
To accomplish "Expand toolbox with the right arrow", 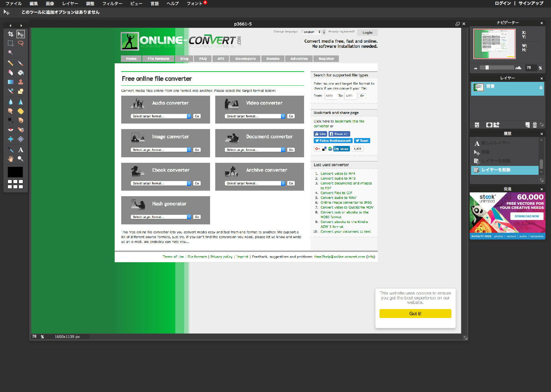I will point(21,25).
